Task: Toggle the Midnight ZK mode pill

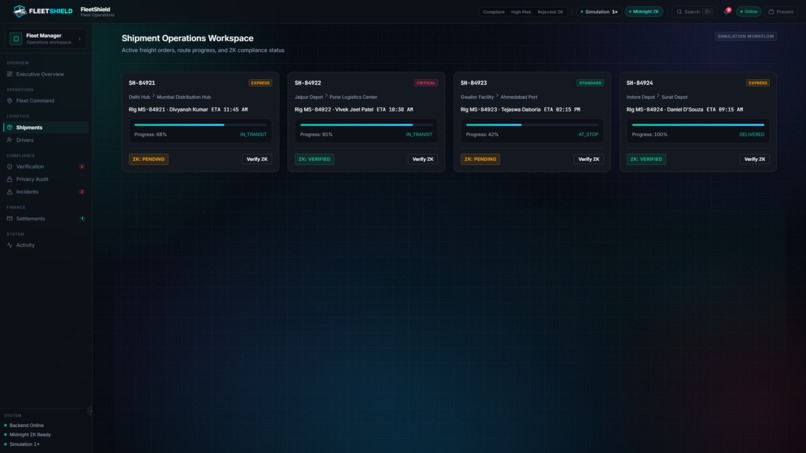Action: (x=644, y=11)
